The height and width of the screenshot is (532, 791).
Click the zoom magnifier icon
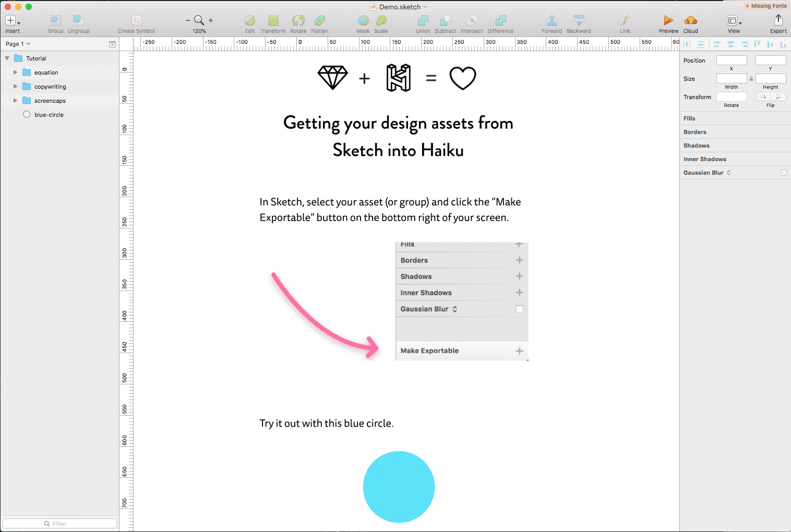(199, 20)
